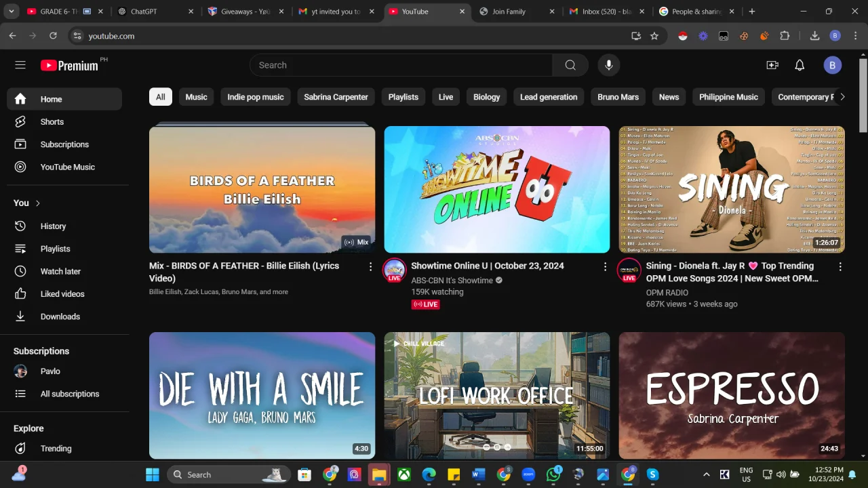The height and width of the screenshot is (488, 868).
Task: Open a new browser tab
Action: [752, 12]
